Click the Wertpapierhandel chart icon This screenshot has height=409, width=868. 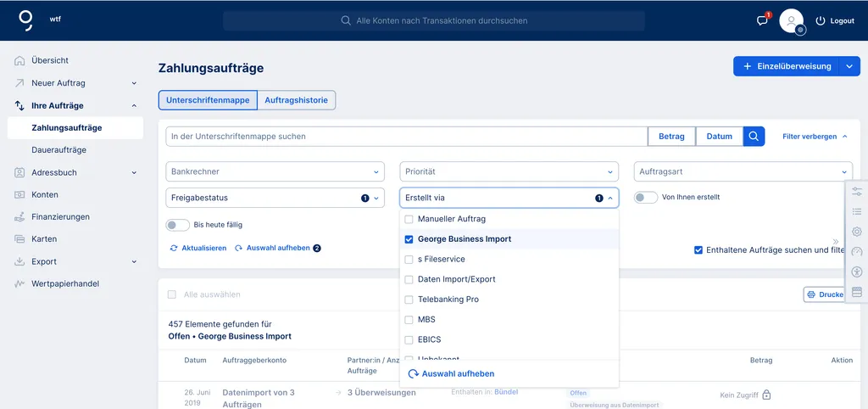point(20,283)
